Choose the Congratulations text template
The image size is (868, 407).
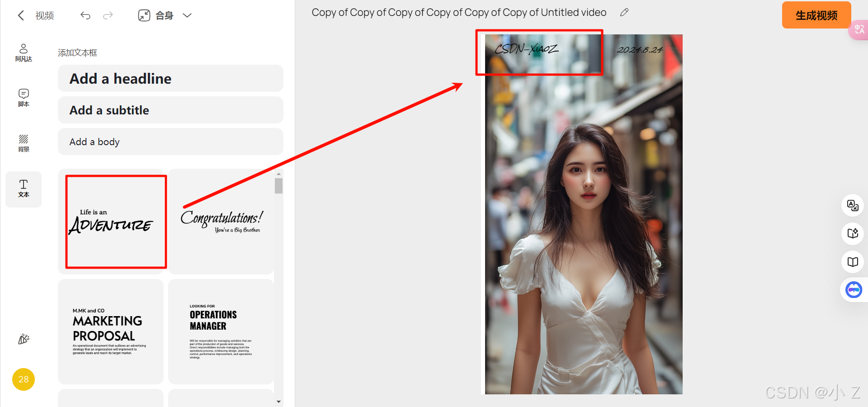point(221,222)
